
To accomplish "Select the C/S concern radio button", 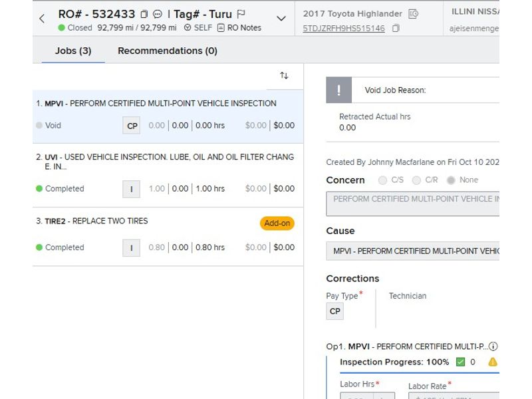I will [382, 180].
